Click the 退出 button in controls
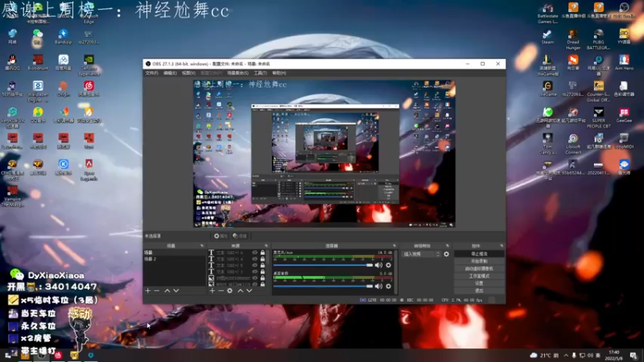644x362 pixels. (479, 291)
